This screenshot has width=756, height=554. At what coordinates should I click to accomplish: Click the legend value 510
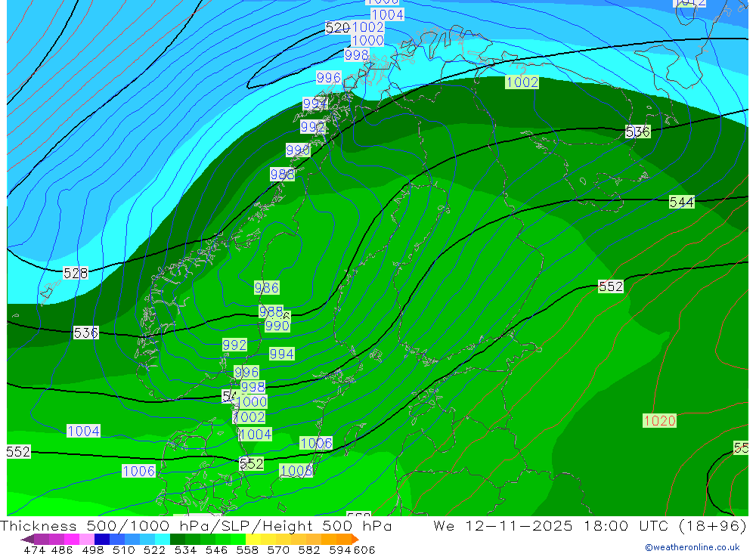pyautogui.click(x=123, y=549)
